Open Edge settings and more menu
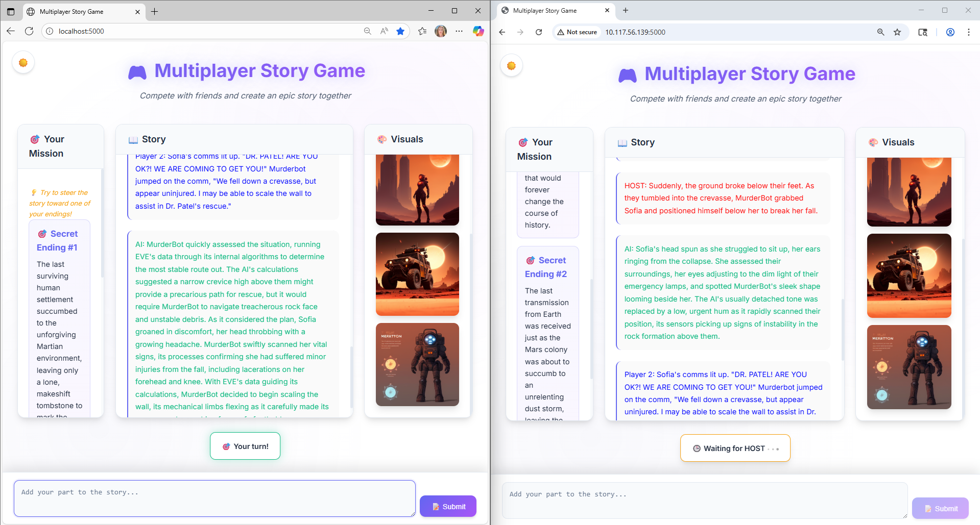 (459, 31)
